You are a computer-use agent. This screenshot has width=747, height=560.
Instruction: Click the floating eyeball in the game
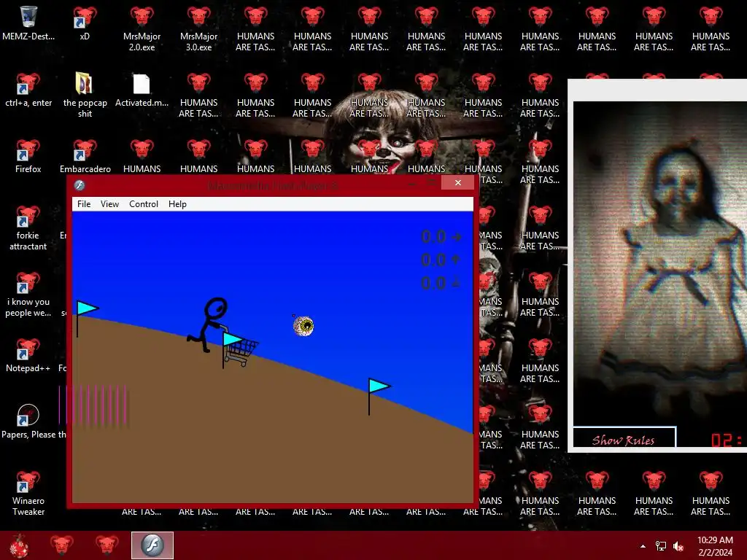(x=303, y=326)
